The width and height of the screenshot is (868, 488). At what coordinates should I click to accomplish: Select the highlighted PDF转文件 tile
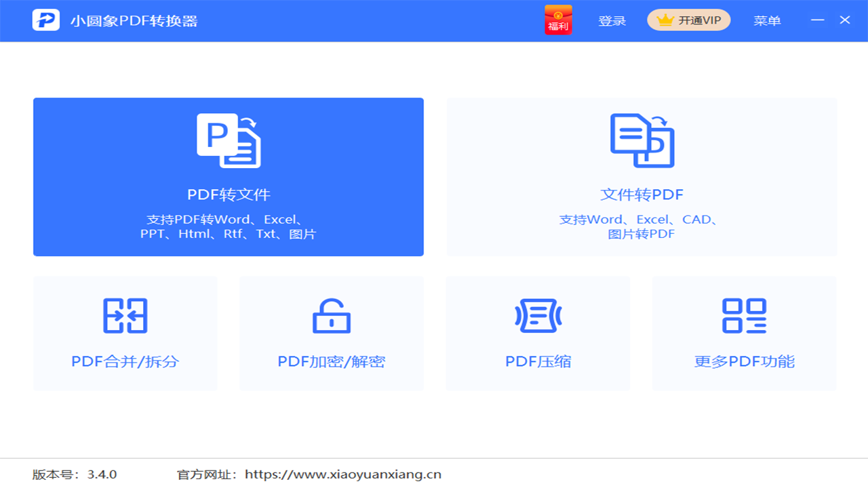click(228, 176)
